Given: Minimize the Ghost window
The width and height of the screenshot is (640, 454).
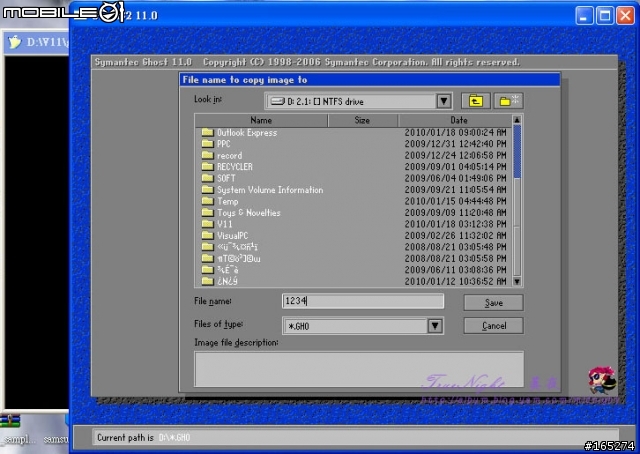Looking at the screenshot, I should 584,16.
